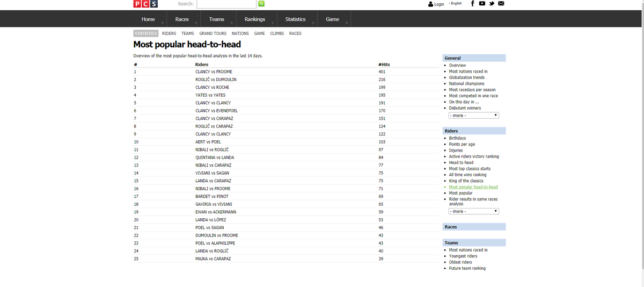Open the Rankings navigation menu
644x287 pixels.
click(x=255, y=19)
